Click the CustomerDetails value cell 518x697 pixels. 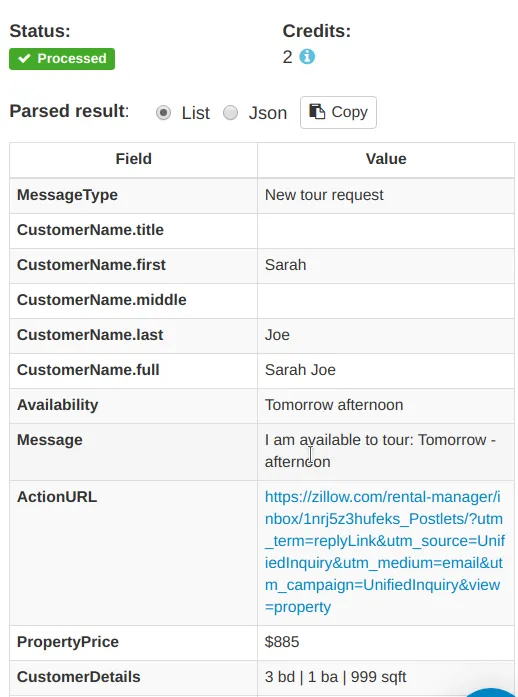point(386,677)
